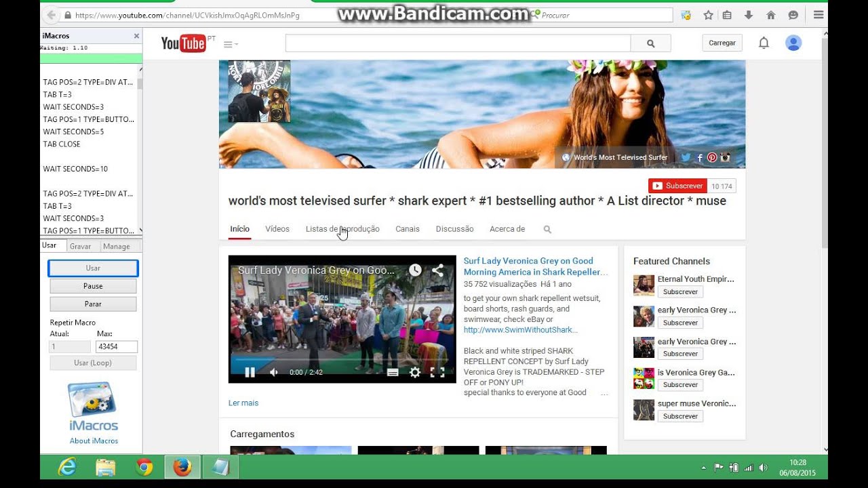The height and width of the screenshot is (488, 868).
Task: Share the featured video via share icon
Action: pos(437,270)
